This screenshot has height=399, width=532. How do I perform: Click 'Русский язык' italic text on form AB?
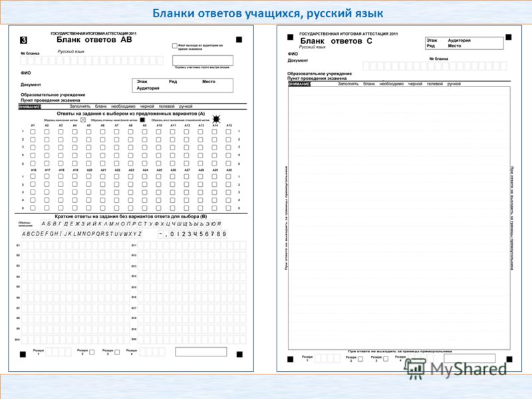[71, 52]
